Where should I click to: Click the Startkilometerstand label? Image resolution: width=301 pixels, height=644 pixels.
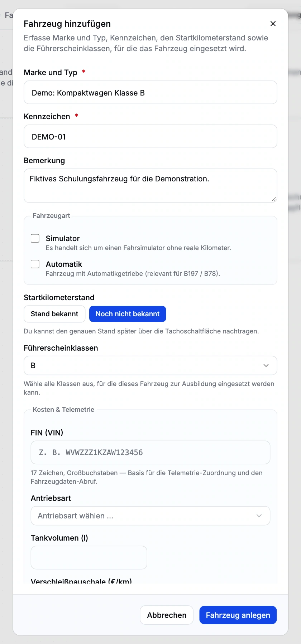(59, 298)
